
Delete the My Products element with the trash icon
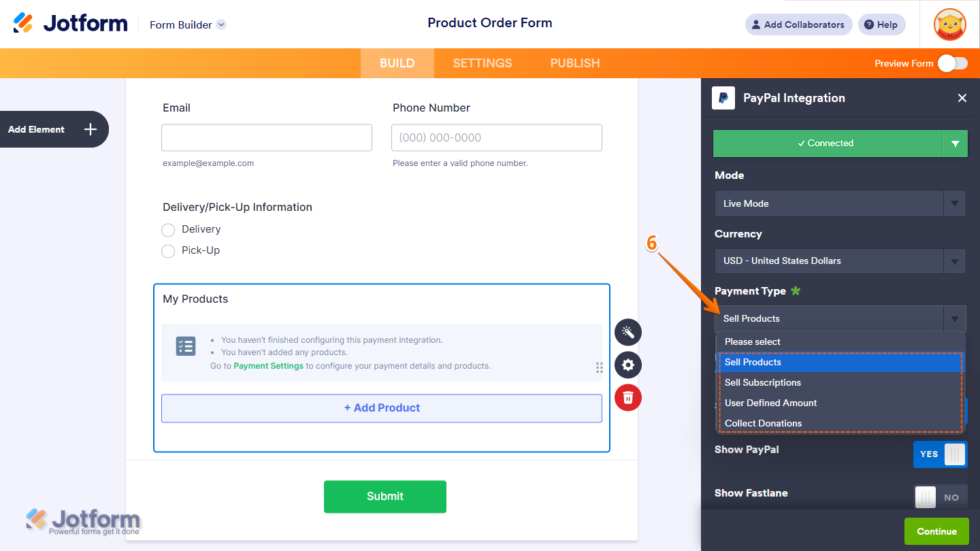tap(627, 398)
